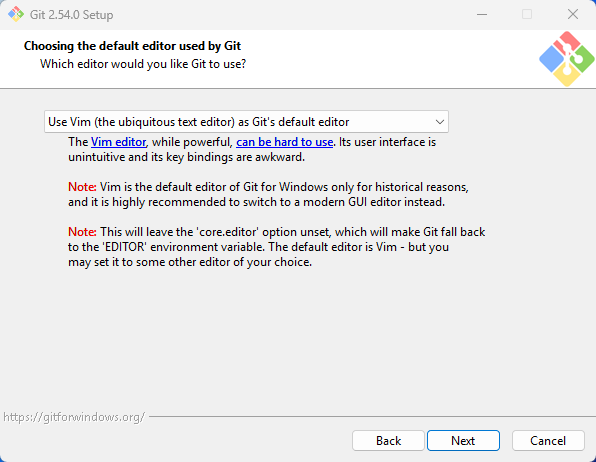Screen dimensions: 596x462
Task: Continue the installer with the Next button
Action: coord(463,441)
